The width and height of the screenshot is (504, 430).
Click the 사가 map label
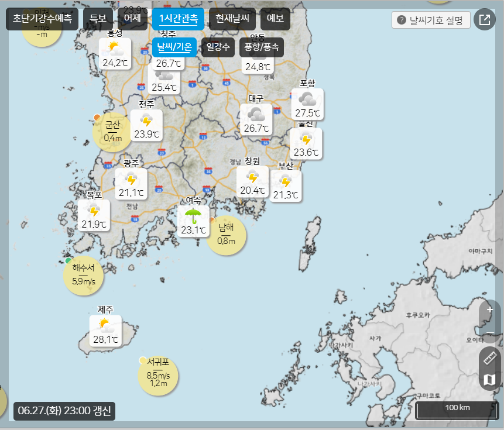(375, 338)
